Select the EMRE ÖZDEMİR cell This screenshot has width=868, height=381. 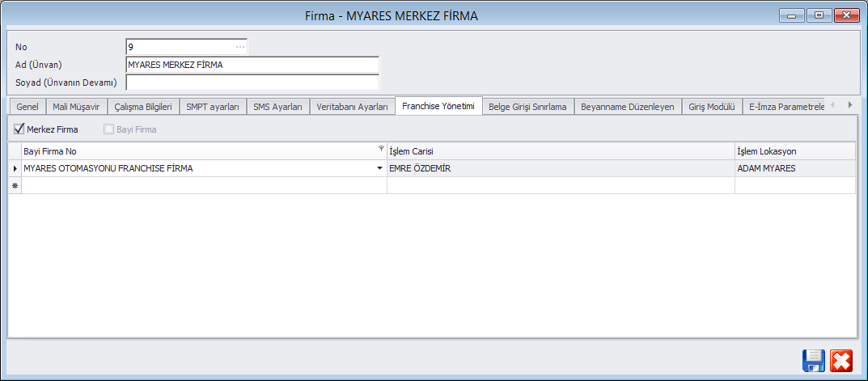(x=561, y=168)
